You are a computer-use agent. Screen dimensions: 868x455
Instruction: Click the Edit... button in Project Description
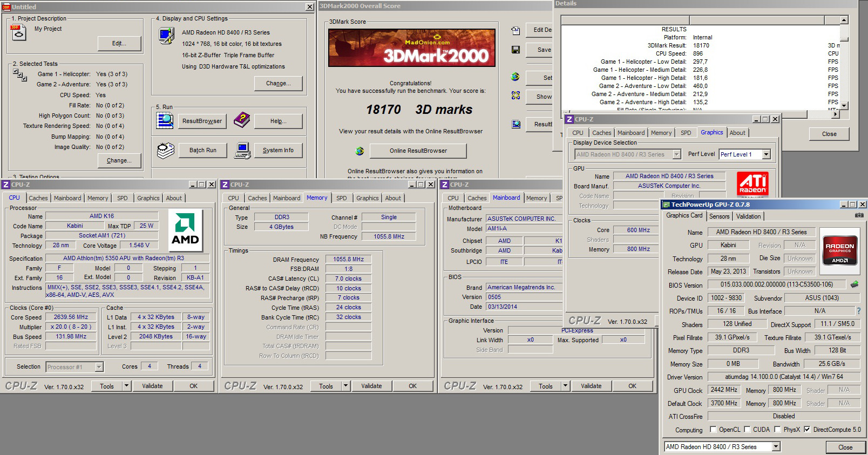point(119,43)
